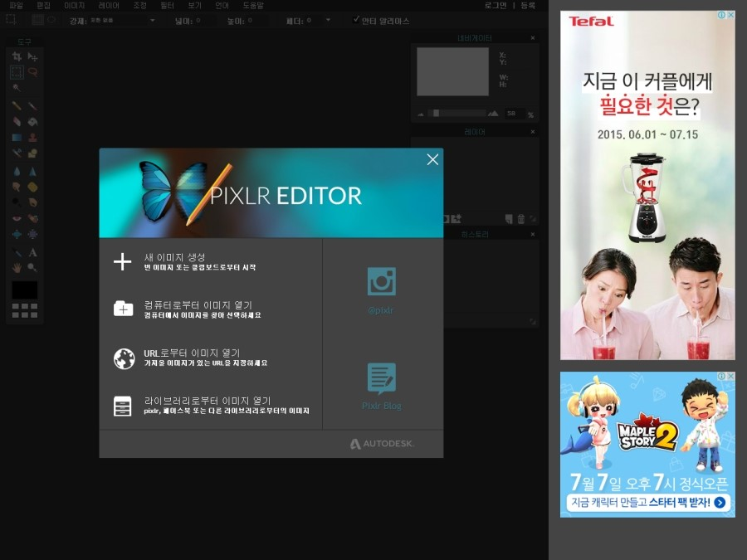Viewport: 747px width, 560px height.
Task: Select the Crop tool
Action: click(x=17, y=56)
